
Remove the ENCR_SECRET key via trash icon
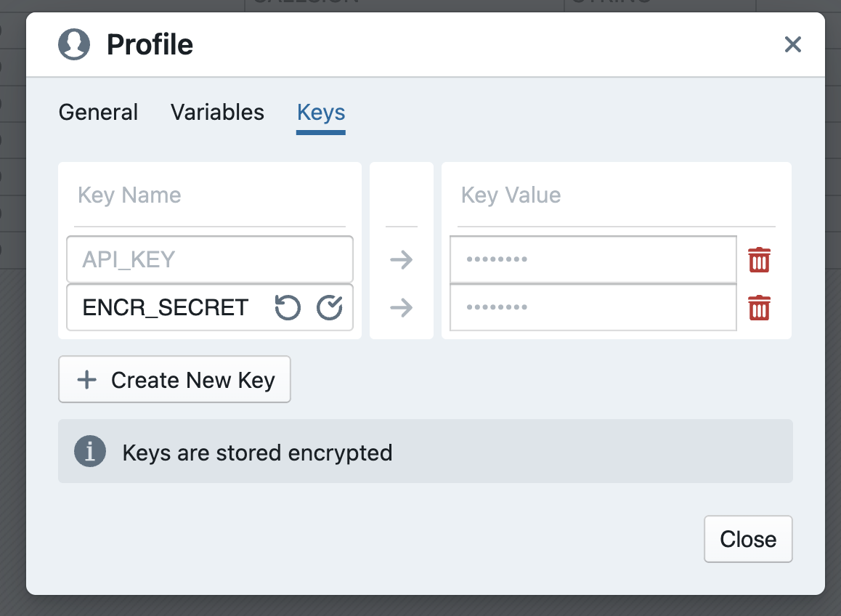[759, 308]
